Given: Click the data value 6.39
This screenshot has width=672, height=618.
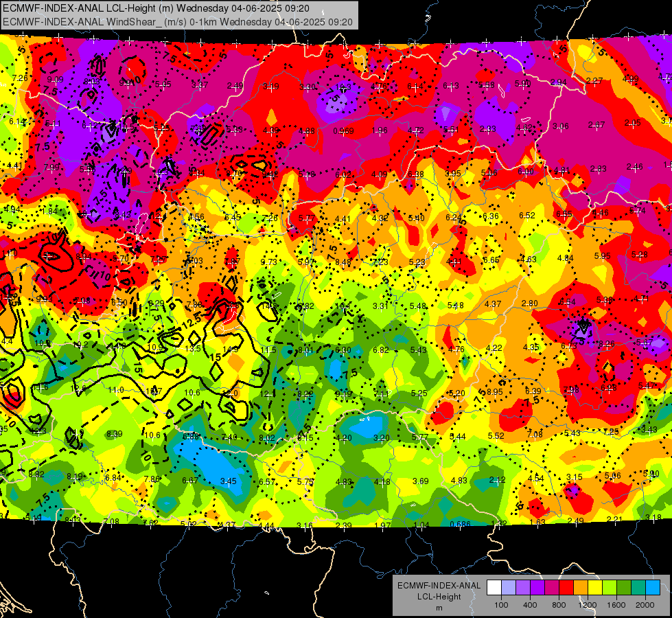Looking at the screenshot, I should pos(533,391).
